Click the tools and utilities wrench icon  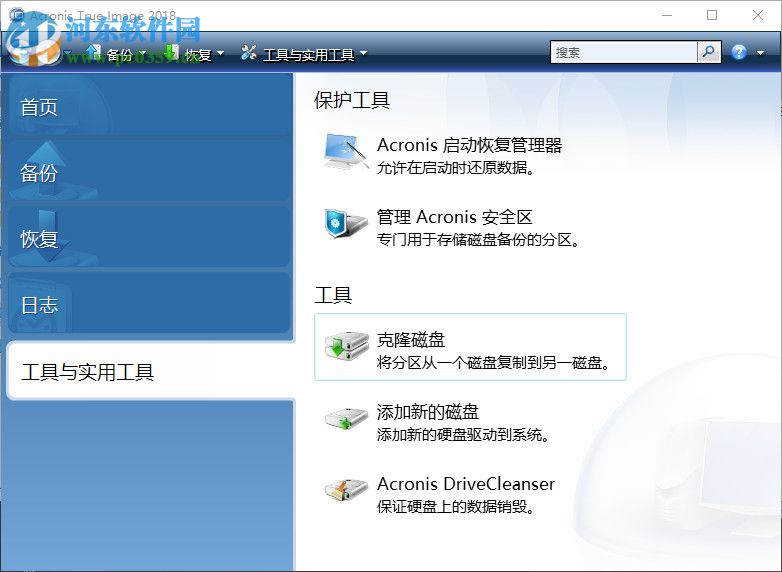coord(248,52)
